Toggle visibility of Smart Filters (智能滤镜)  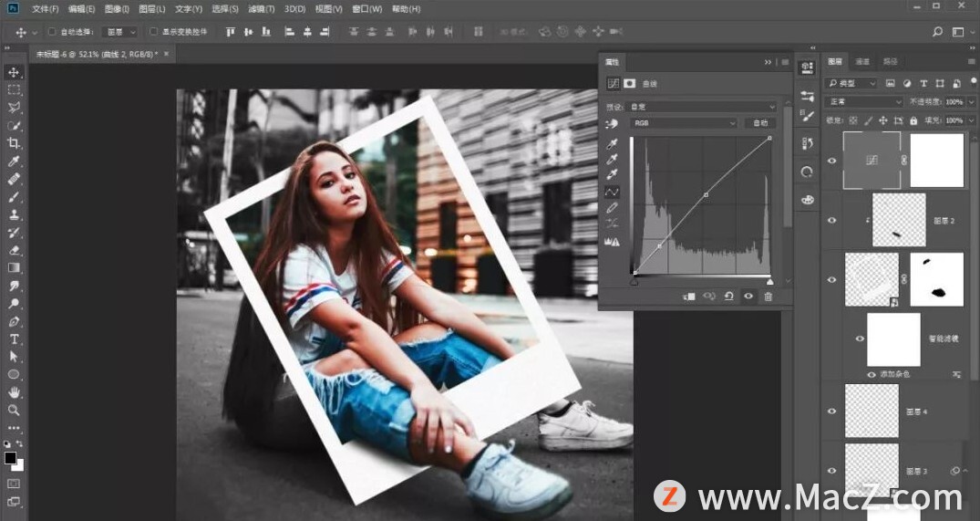click(860, 339)
